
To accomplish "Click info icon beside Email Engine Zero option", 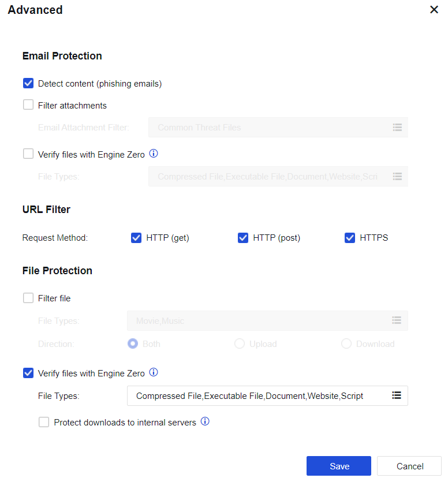I will pyautogui.click(x=154, y=154).
